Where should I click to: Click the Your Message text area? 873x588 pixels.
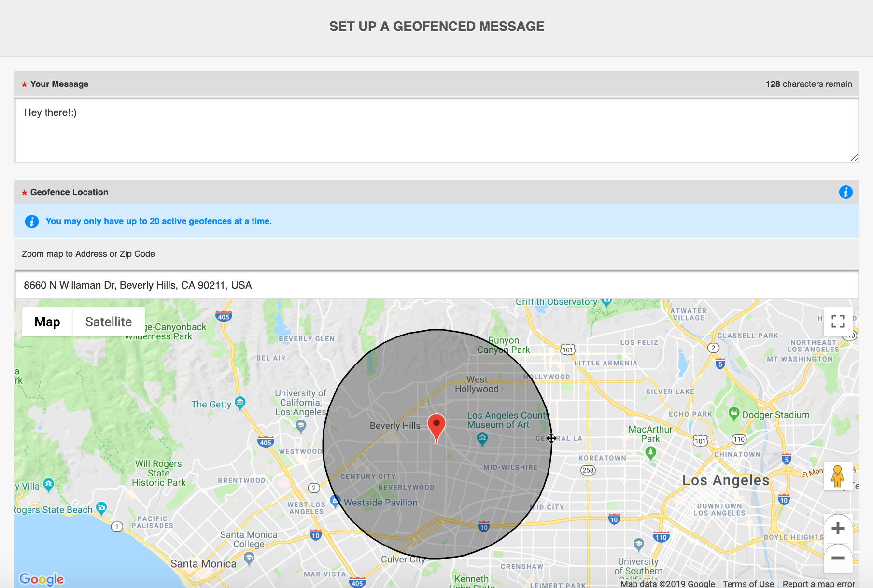[x=436, y=130]
